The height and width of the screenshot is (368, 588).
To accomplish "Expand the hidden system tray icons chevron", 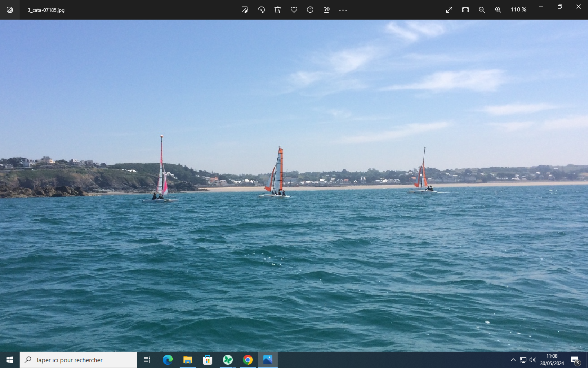I will pyautogui.click(x=513, y=360).
